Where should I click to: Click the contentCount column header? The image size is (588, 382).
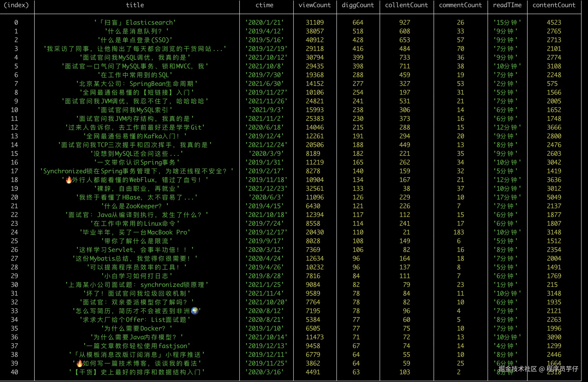tap(554, 5)
